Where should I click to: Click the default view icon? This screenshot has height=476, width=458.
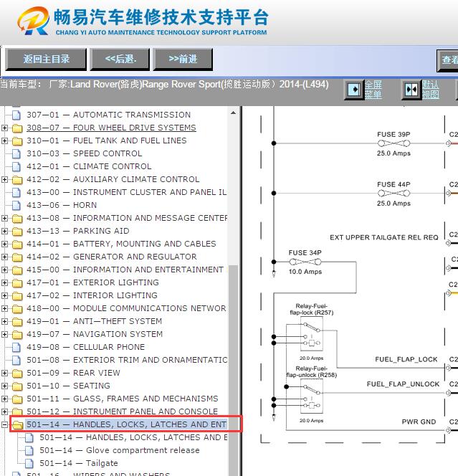click(411, 90)
